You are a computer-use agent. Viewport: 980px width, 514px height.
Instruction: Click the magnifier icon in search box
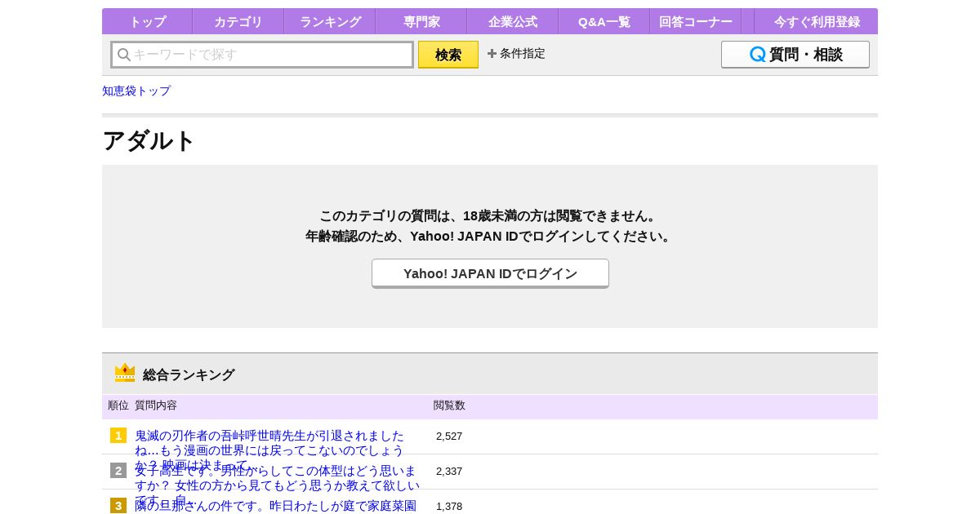pos(124,55)
